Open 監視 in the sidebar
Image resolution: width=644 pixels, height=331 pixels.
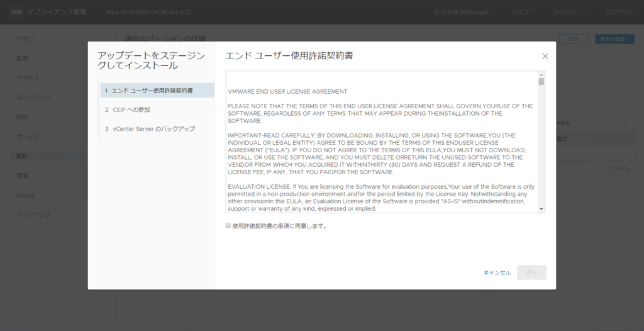point(22,59)
